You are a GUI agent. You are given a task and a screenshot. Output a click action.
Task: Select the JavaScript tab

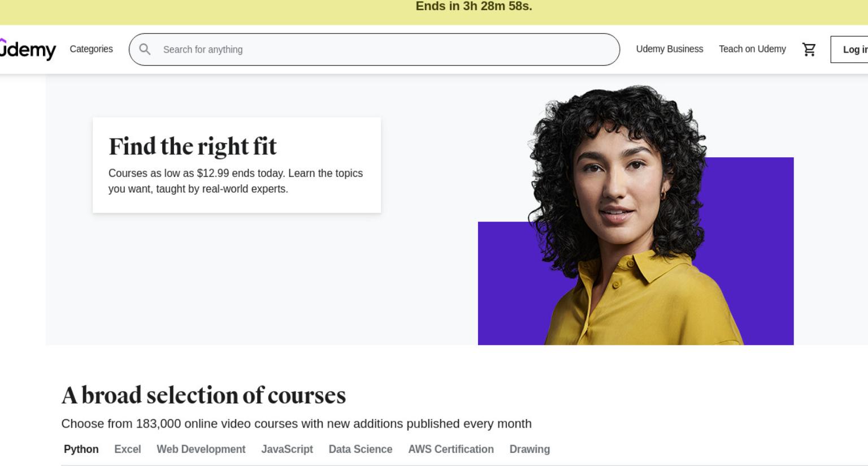[287, 449]
